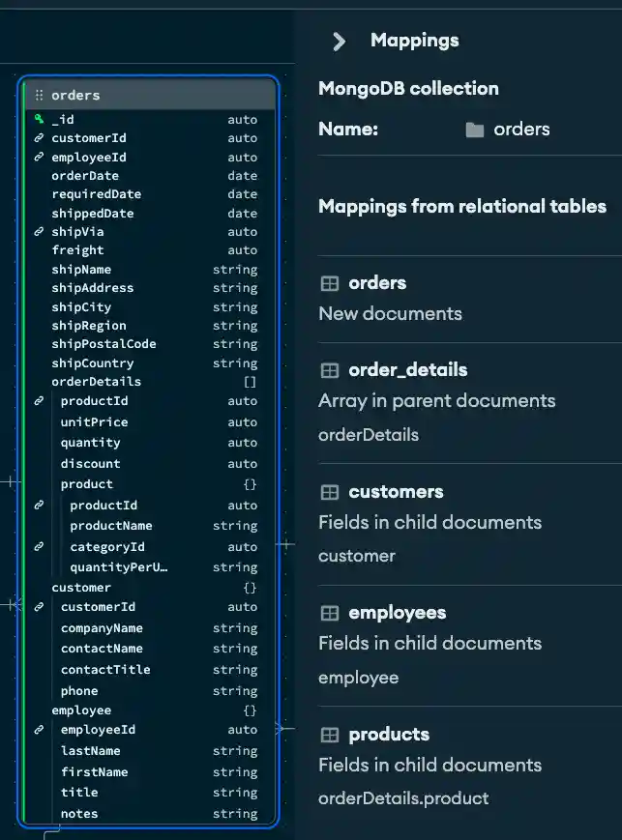The width and height of the screenshot is (622, 840).
Task: Grab the orders table drag handle
Action: [x=39, y=96]
